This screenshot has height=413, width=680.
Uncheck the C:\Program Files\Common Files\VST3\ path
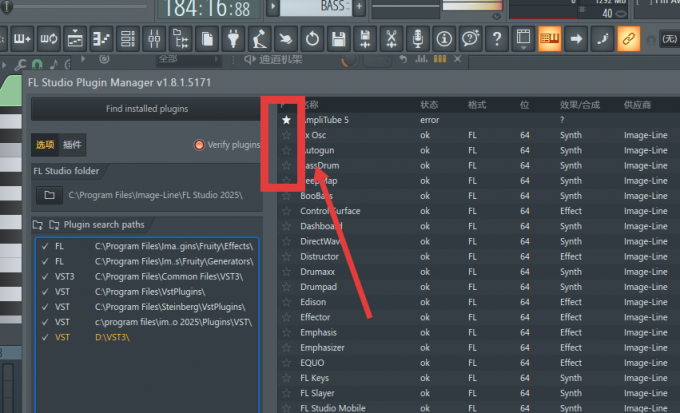point(45,276)
